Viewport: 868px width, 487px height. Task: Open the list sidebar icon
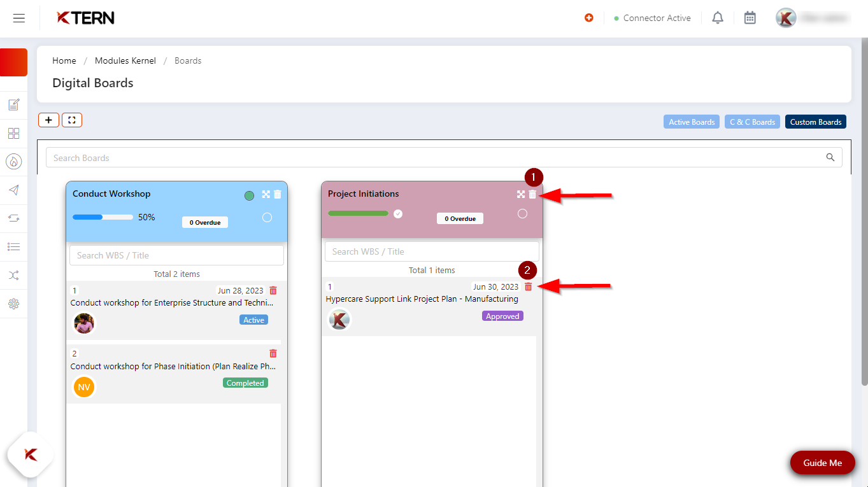13,247
